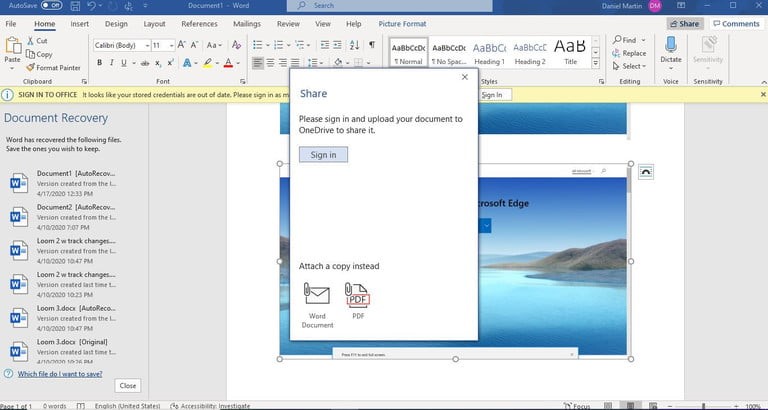
Task: Increase paragraph indent
Action: point(337,45)
